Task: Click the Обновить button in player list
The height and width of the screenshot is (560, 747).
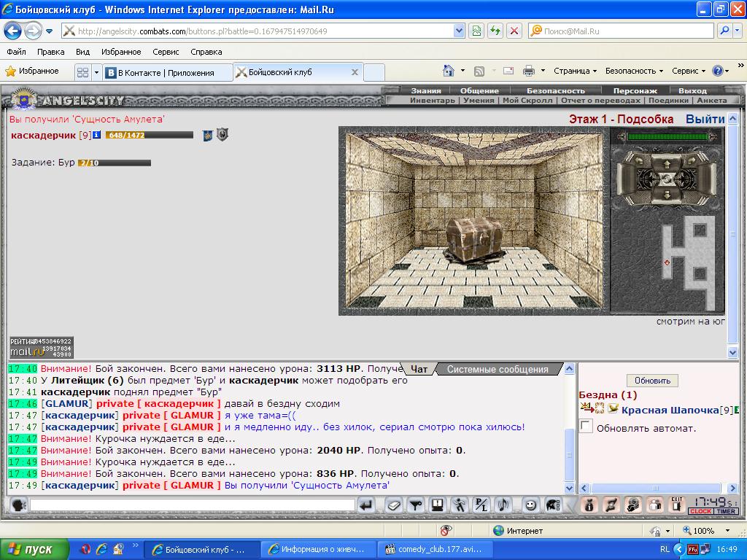Action: 652,381
